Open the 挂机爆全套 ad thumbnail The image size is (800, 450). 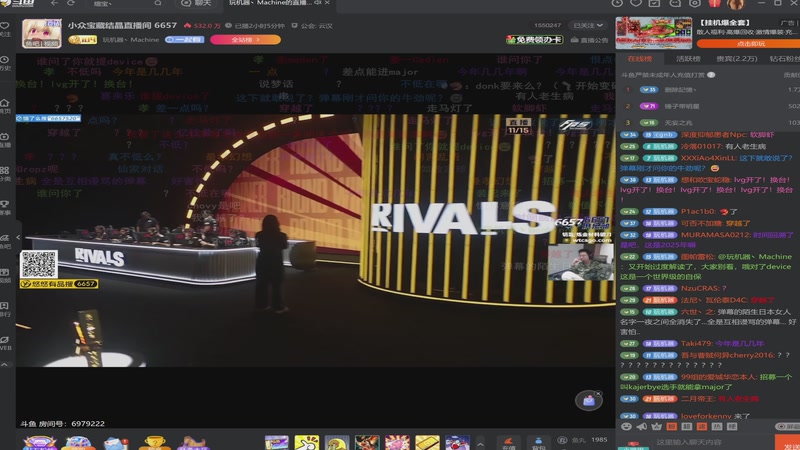pos(654,33)
